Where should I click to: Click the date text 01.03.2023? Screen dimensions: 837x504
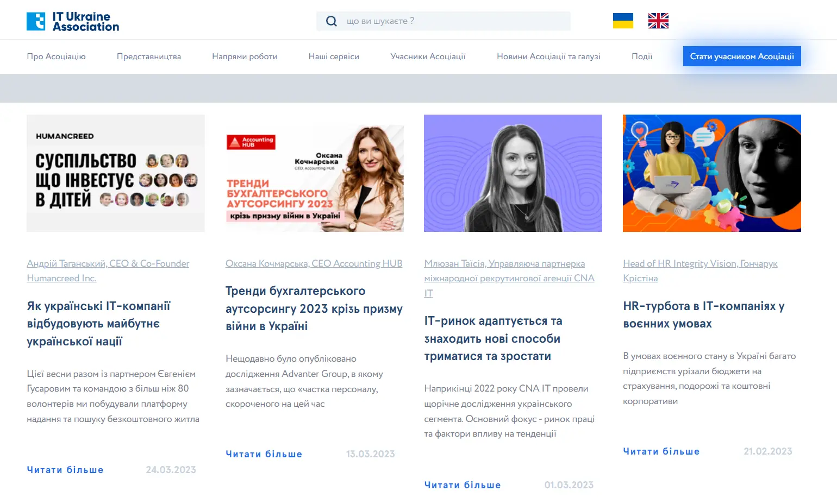click(x=569, y=485)
